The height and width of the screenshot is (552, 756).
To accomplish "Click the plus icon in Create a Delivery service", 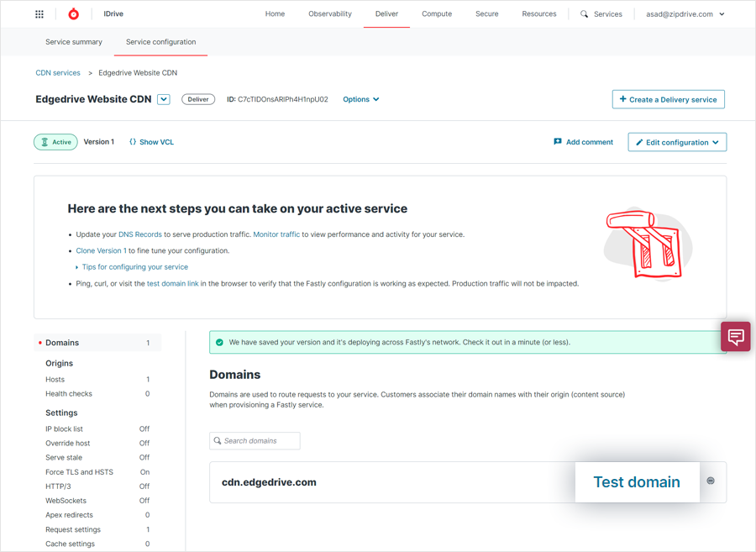I will 623,99.
